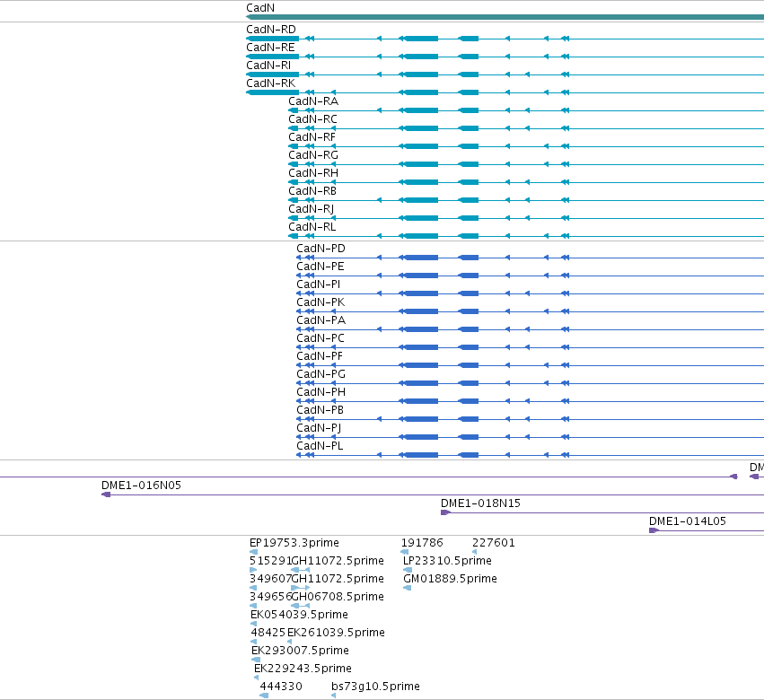
Task: Select protein CadN-PC label
Action: 321,338
